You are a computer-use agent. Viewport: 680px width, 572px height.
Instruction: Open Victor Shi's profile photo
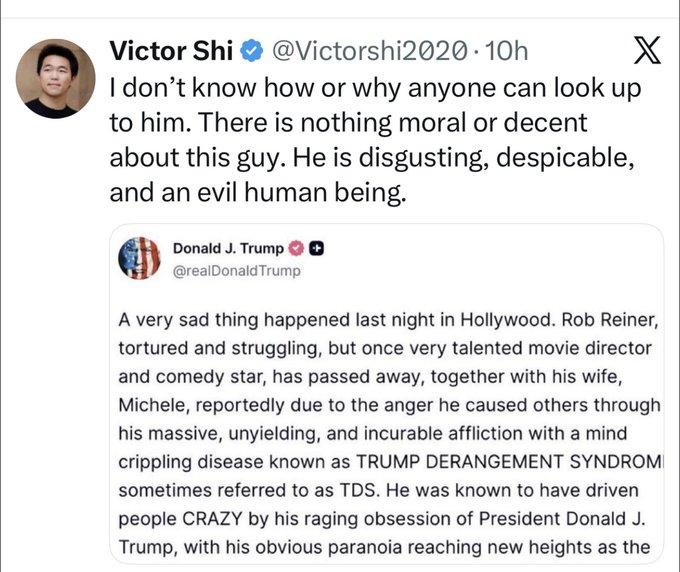click(56, 79)
